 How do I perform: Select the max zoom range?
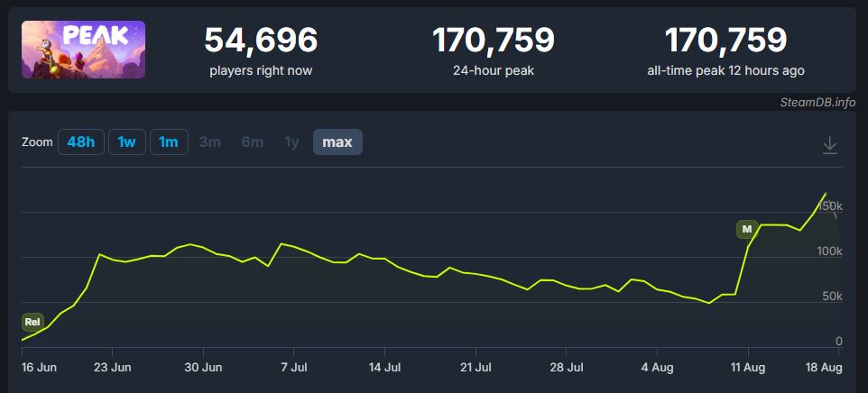coord(337,142)
